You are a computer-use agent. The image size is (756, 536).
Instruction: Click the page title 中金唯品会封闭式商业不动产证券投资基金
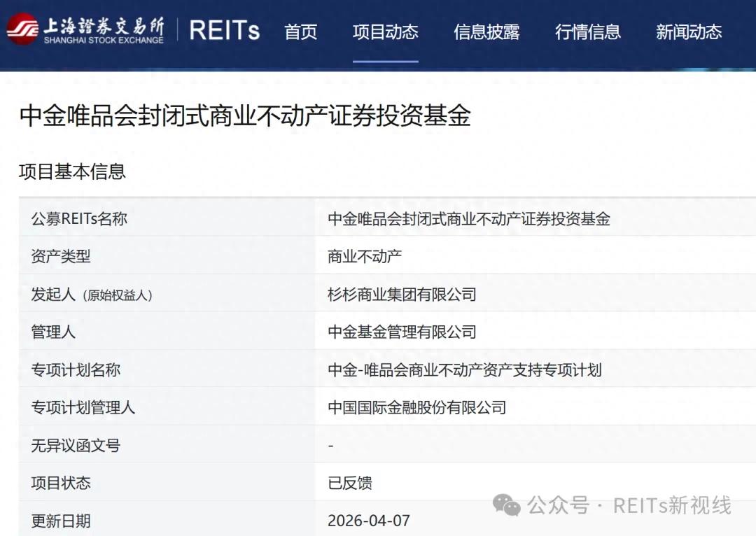[x=245, y=115]
